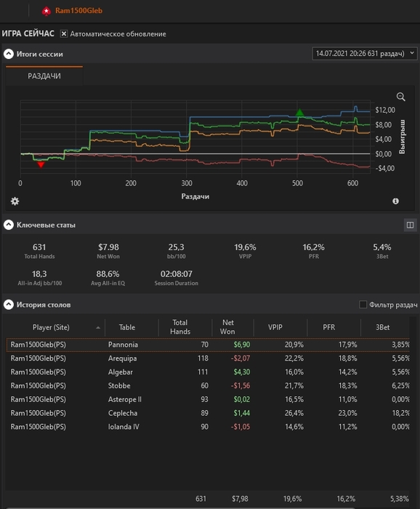Click the 18,2% 3Bet value for Ceplecha
The image size is (420, 509).
point(400,413)
